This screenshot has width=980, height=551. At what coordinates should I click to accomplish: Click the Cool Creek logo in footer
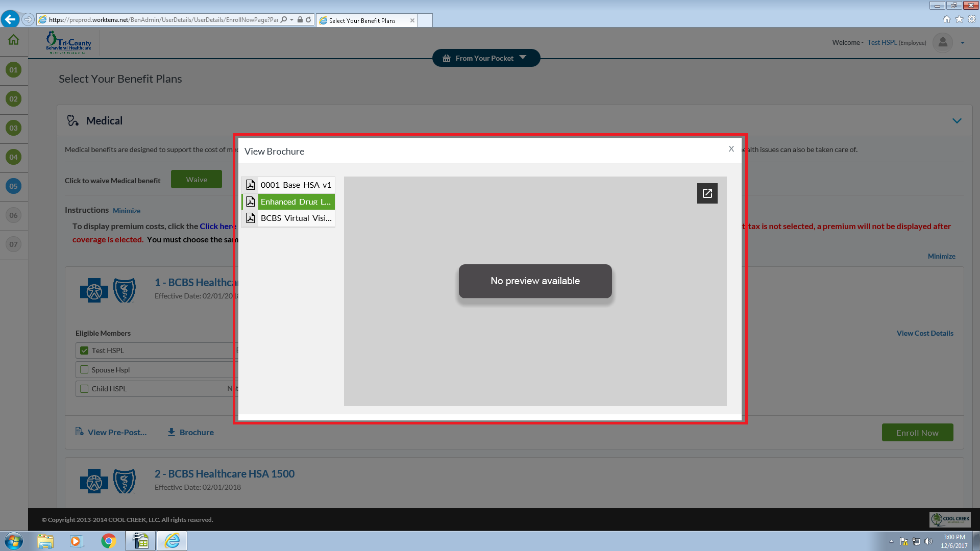[x=950, y=520]
